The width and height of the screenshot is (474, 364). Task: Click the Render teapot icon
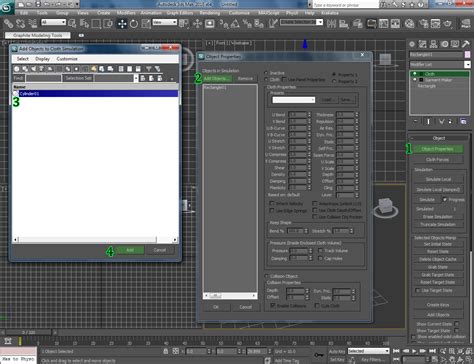click(x=448, y=24)
